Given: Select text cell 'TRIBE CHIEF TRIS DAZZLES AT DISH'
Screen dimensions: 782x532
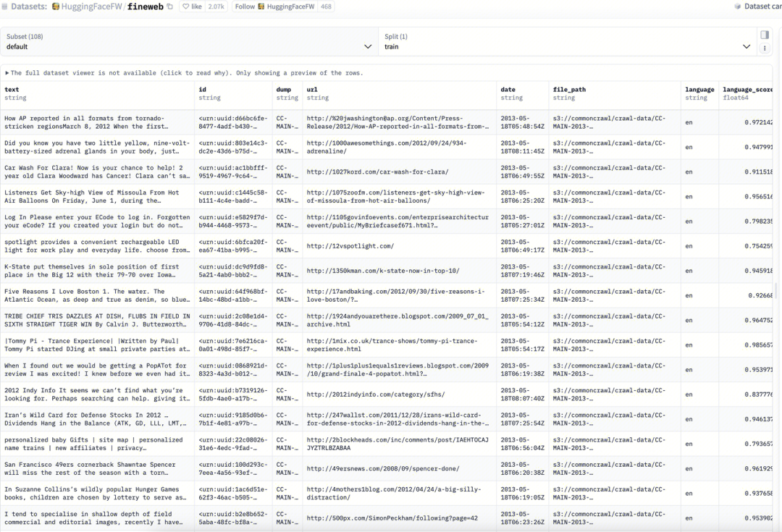Looking at the screenshot, I should [97, 320].
